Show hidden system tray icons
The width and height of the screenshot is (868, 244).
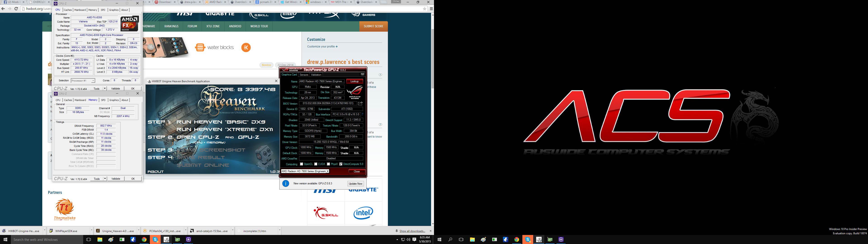pos(397,240)
